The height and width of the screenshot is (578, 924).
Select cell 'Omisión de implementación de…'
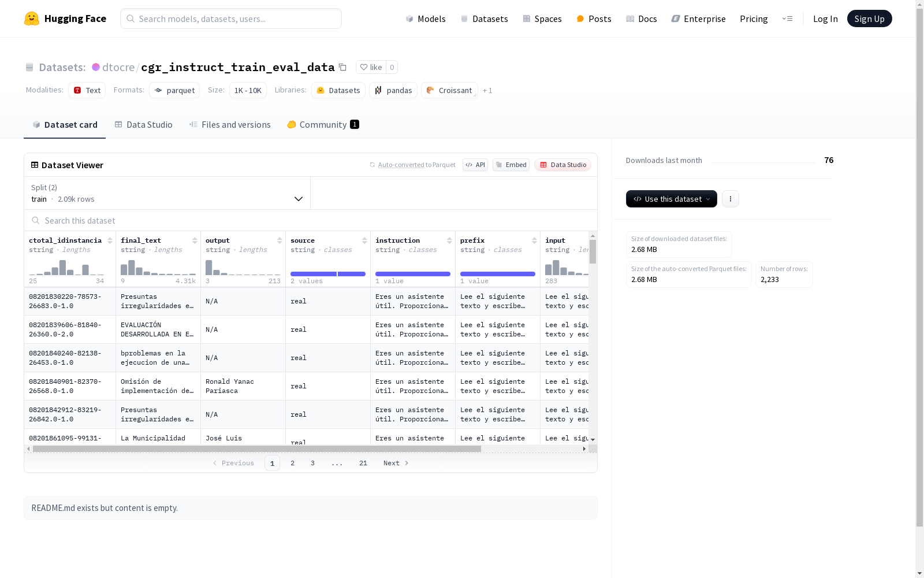pos(158,386)
